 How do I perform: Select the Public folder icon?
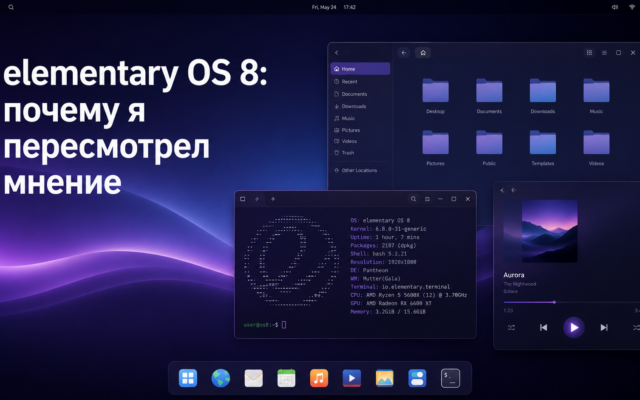[489, 142]
